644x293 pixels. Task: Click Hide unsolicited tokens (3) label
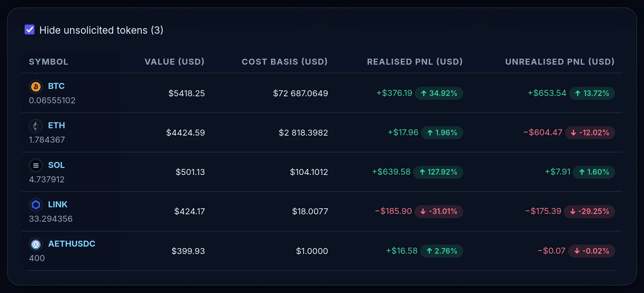pos(101,30)
